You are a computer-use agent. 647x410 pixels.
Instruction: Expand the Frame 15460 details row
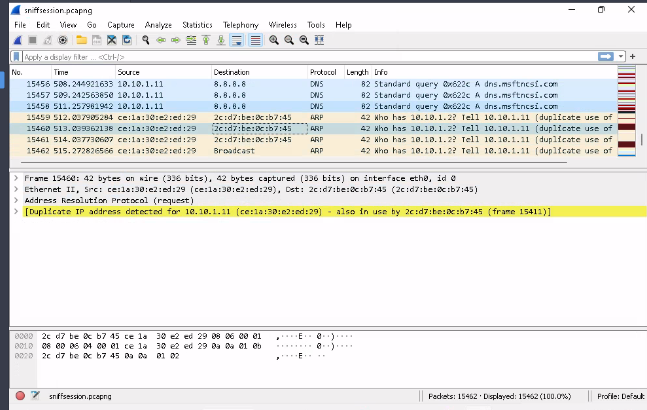click(x=15, y=176)
